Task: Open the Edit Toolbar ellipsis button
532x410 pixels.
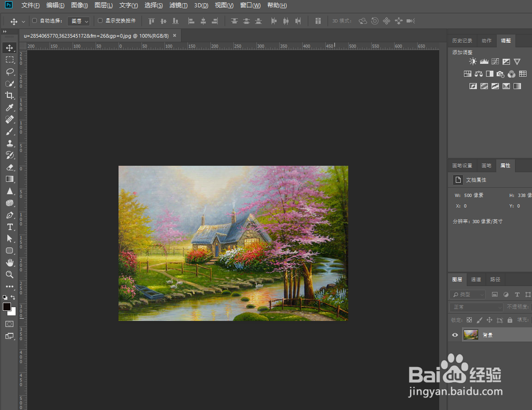Action: pyautogui.click(x=10, y=286)
